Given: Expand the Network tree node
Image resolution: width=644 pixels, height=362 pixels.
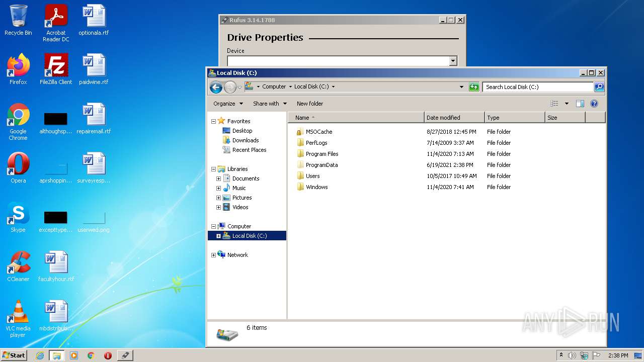Looking at the screenshot, I should click(x=213, y=255).
